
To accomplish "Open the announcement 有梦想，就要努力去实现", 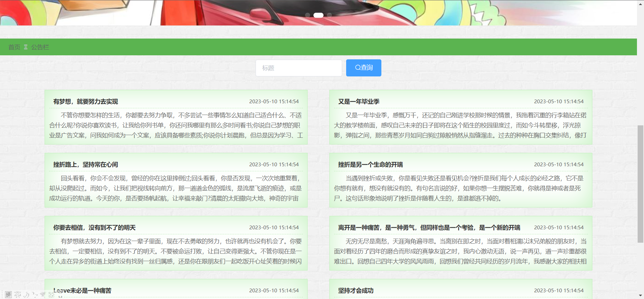I will [86, 102].
